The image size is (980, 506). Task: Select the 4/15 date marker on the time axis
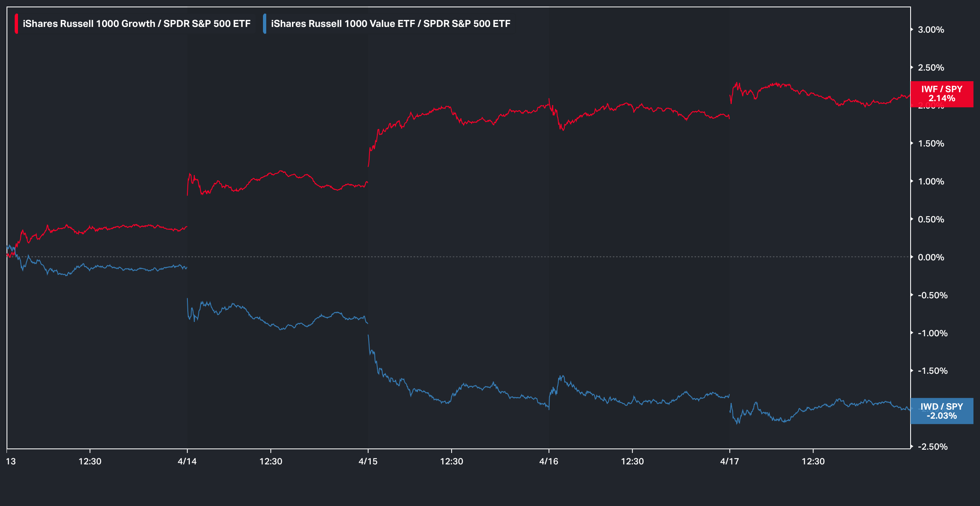(x=368, y=462)
